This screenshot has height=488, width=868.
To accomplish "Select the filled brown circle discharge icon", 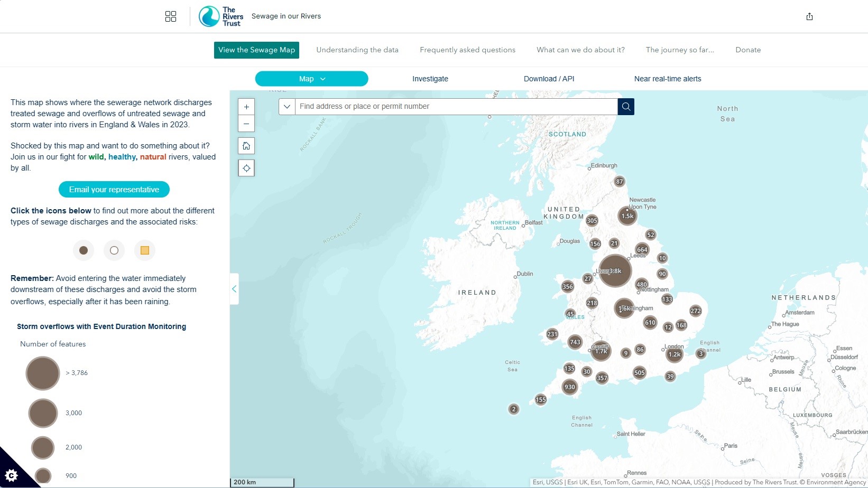I will pyautogui.click(x=84, y=250).
